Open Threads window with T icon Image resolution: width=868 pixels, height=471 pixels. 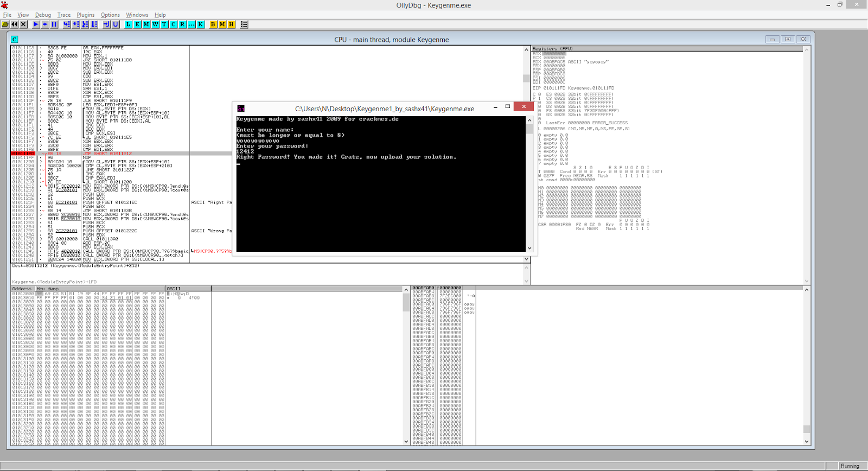point(164,24)
